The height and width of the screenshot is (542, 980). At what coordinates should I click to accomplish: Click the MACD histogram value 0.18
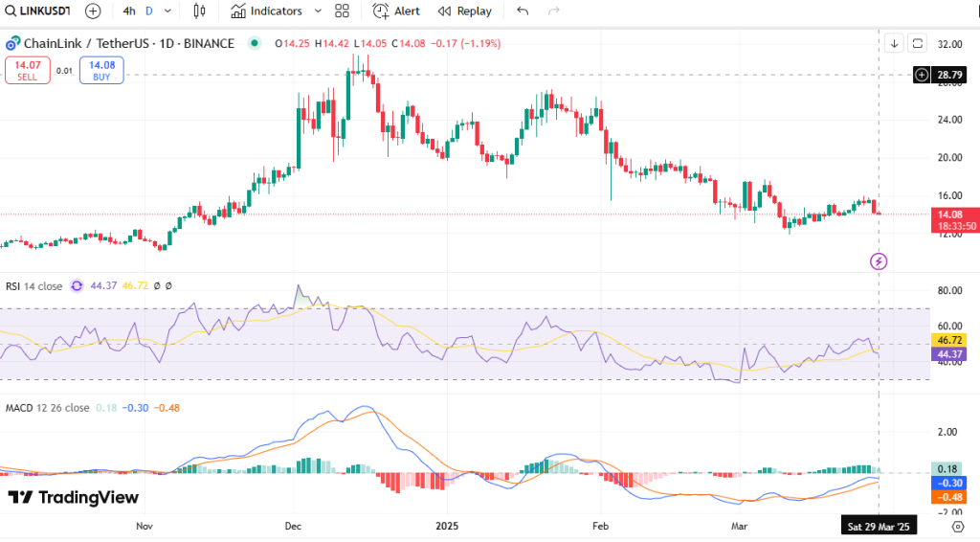pyautogui.click(x=106, y=408)
